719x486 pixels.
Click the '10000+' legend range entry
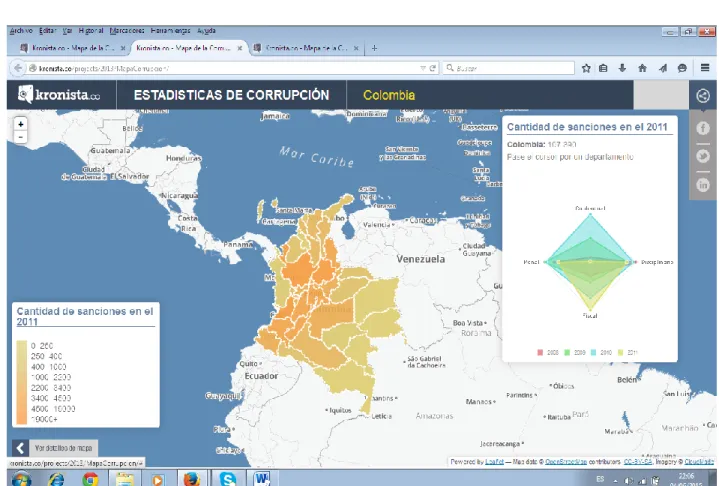tap(44, 419)
